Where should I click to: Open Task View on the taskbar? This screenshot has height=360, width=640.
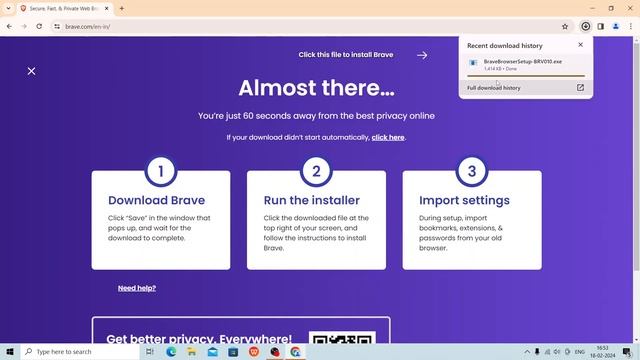coord(150,351)
